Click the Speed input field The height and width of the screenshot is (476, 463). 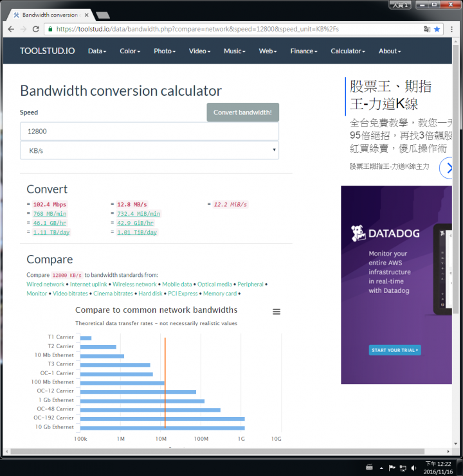(x=149, y=131)
